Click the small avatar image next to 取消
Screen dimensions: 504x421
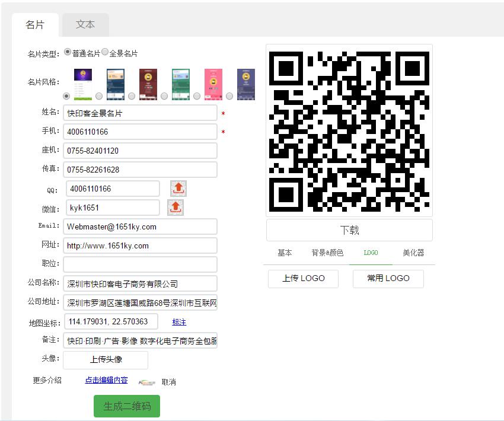coord(147,382)
